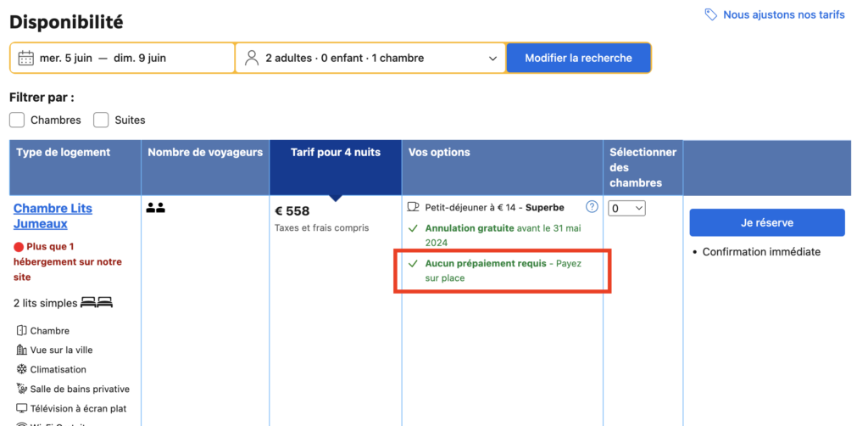Click the Je réserve button
Screen dimensions: 868x426
[x=766, y=222]
